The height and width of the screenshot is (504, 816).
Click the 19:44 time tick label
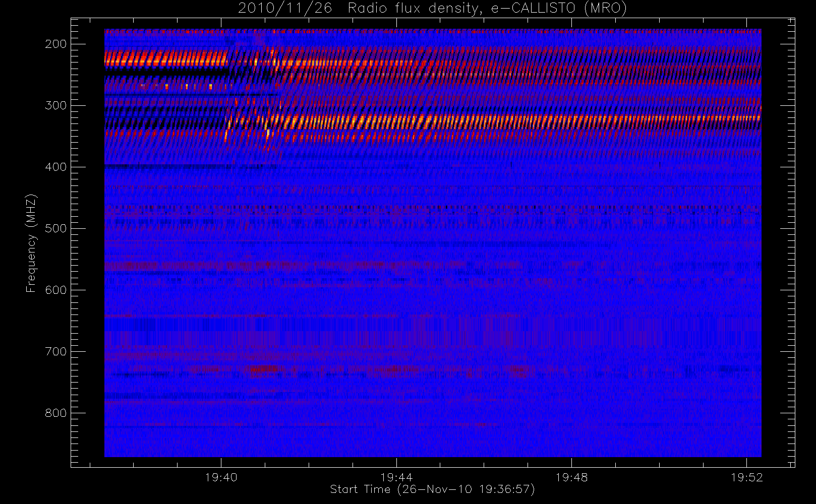(x=396, y=477)
